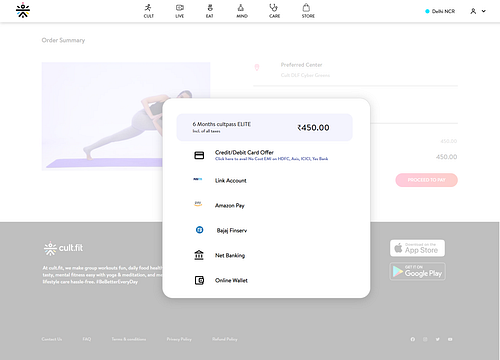Screen dimensions: 500x360
Task: Click the Preferred Center label
Action: (x=301, y=65)
